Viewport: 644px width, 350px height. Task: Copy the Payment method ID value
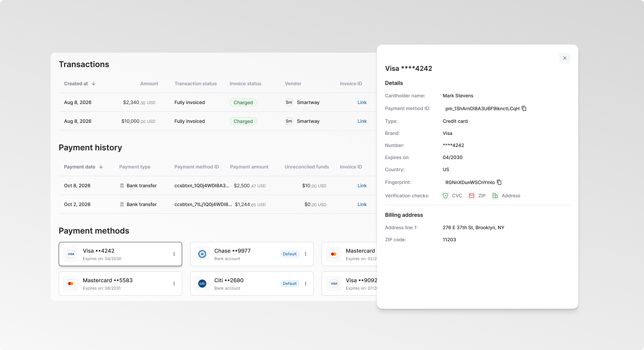point(524,108)
